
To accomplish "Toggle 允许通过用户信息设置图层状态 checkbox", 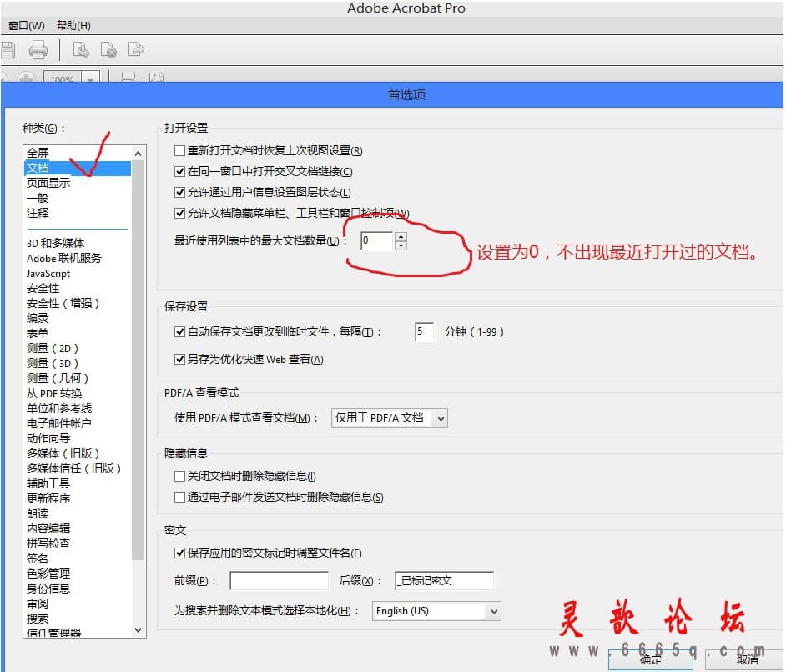I will (179, 192).
